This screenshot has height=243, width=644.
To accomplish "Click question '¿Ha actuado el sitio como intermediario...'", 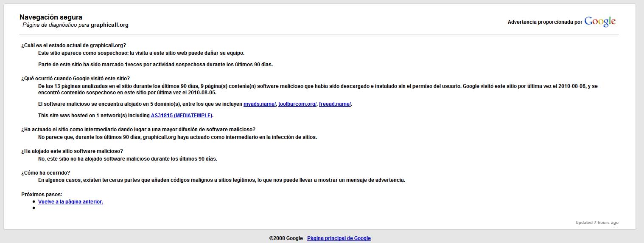I will [138, 130].
